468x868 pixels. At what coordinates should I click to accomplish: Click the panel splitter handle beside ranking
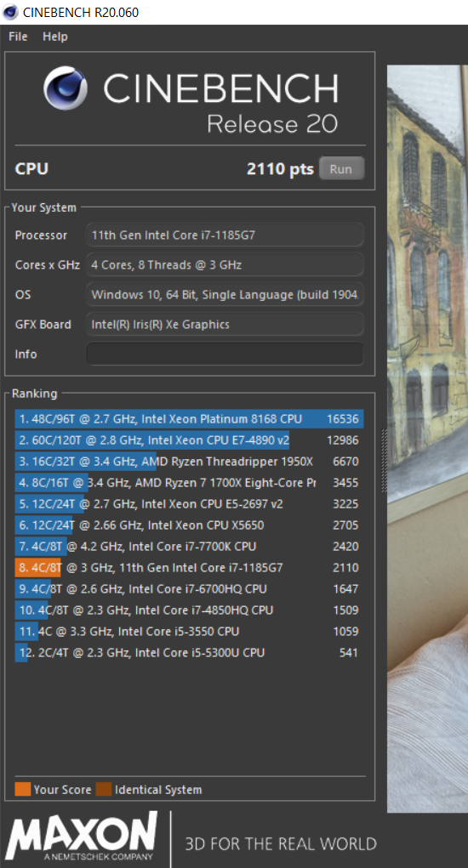[381, 461]
